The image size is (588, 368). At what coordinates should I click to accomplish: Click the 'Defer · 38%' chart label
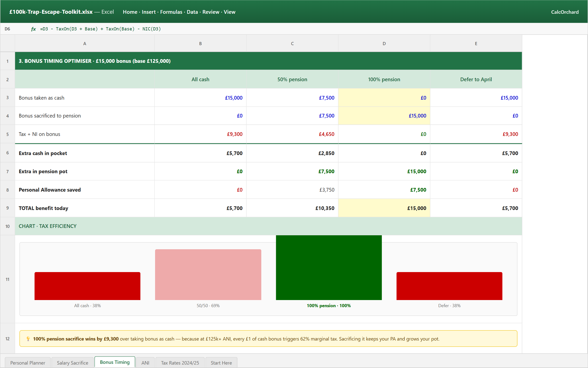[x=449, y=306]
